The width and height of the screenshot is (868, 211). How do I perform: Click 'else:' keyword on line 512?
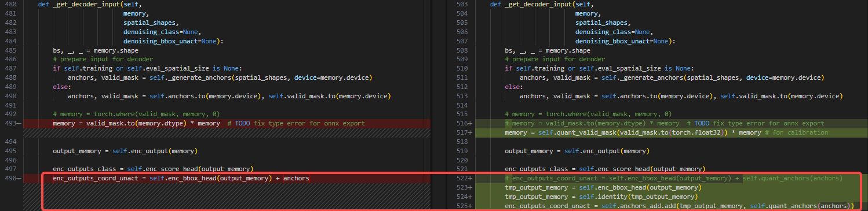coord(514,87)
